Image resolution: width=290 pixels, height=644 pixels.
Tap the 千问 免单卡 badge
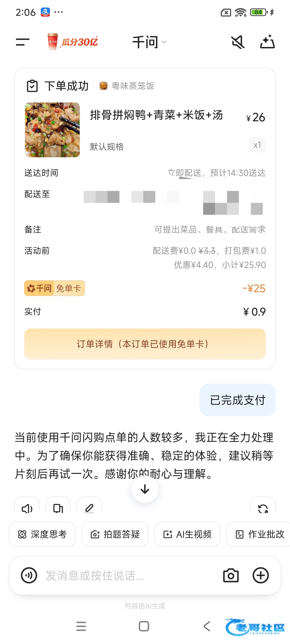pyautogui.click(x=55, y=288)
